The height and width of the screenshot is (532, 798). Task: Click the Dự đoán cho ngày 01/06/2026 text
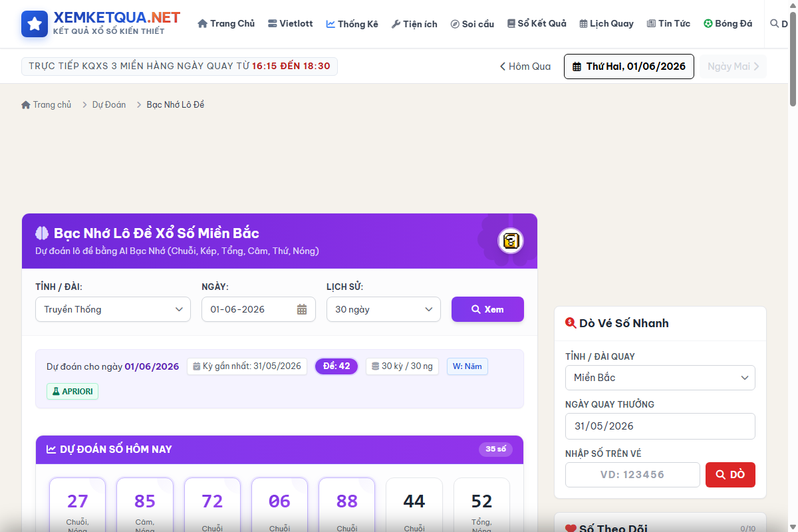pos(113,366)
